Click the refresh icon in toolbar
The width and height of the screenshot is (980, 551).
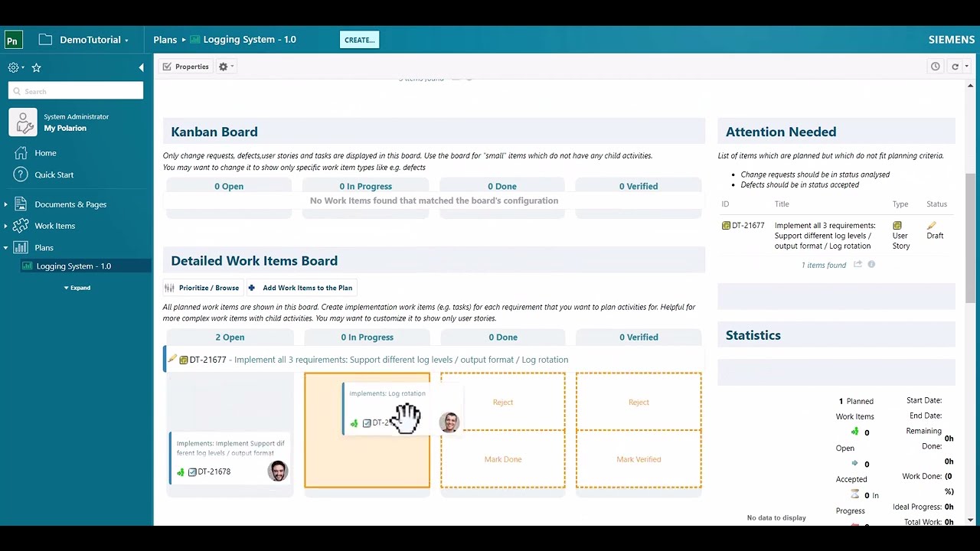955,67
